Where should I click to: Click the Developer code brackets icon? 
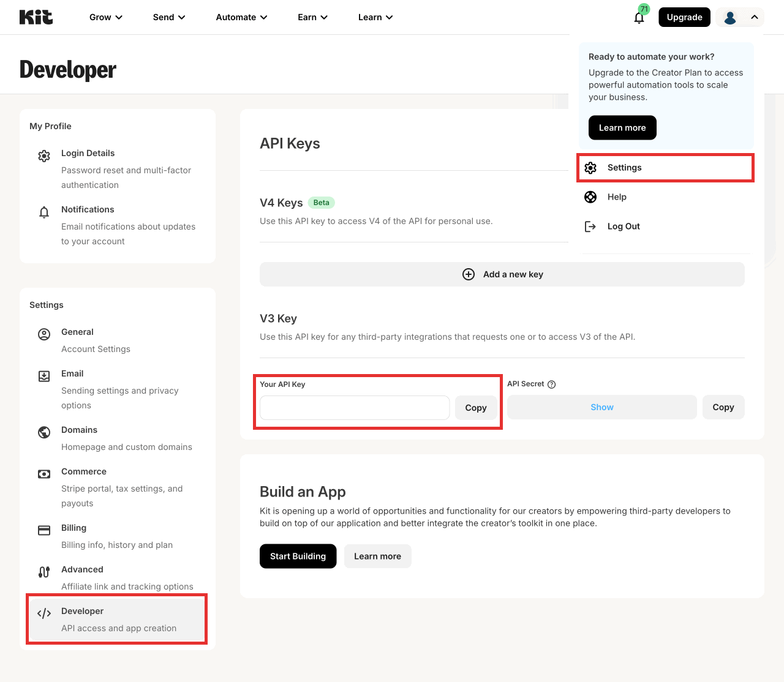tap(44, 613)
